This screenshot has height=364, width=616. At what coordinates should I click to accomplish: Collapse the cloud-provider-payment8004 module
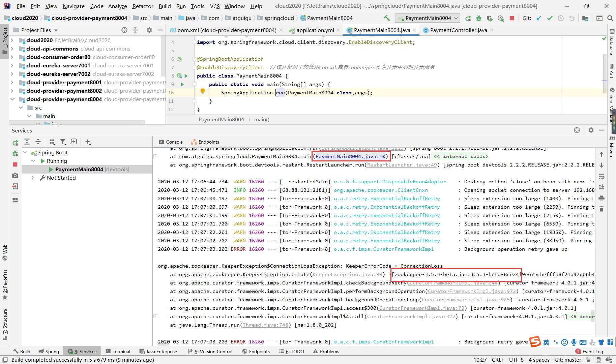click(x=12, y=99)
